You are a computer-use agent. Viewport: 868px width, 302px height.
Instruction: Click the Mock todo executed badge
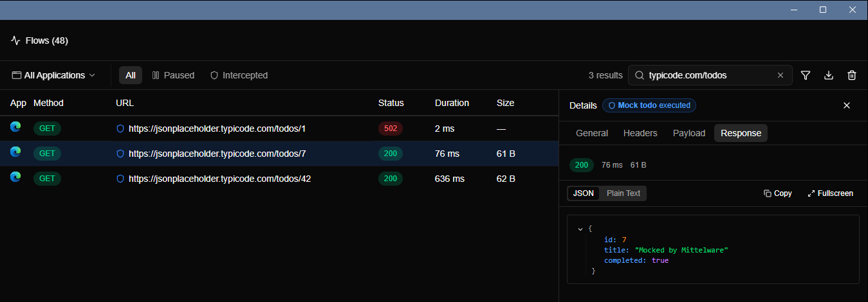coord(649,105)
